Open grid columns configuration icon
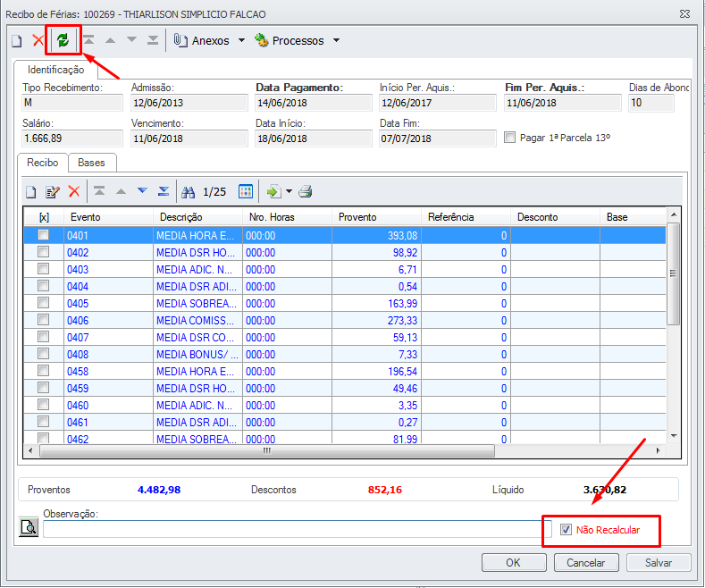705x588 pixels. tap(246, 191)
